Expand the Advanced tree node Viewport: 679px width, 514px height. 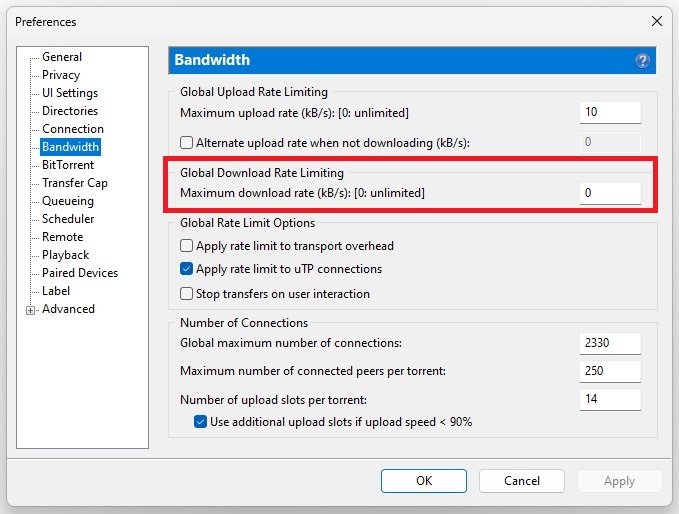coord(31,310)
